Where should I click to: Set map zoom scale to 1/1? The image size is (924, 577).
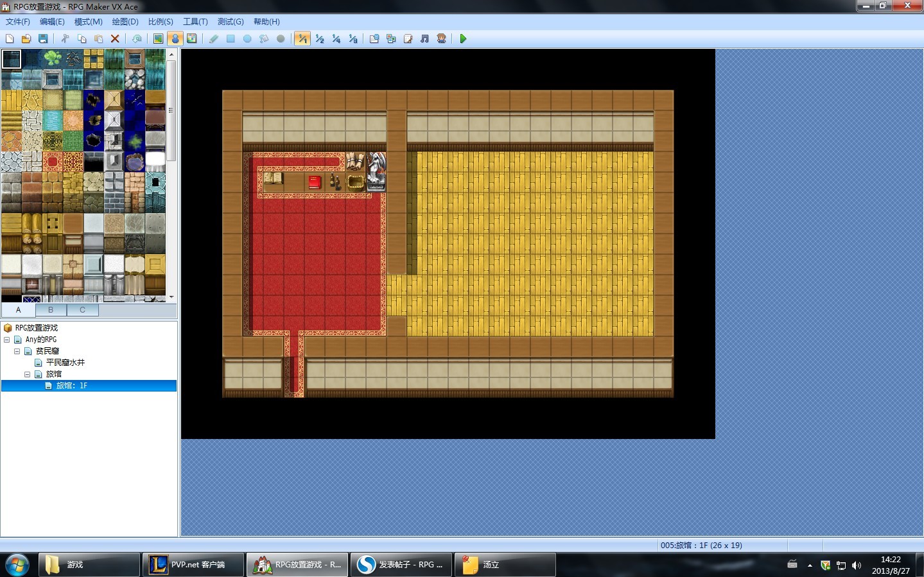(302, 39)
